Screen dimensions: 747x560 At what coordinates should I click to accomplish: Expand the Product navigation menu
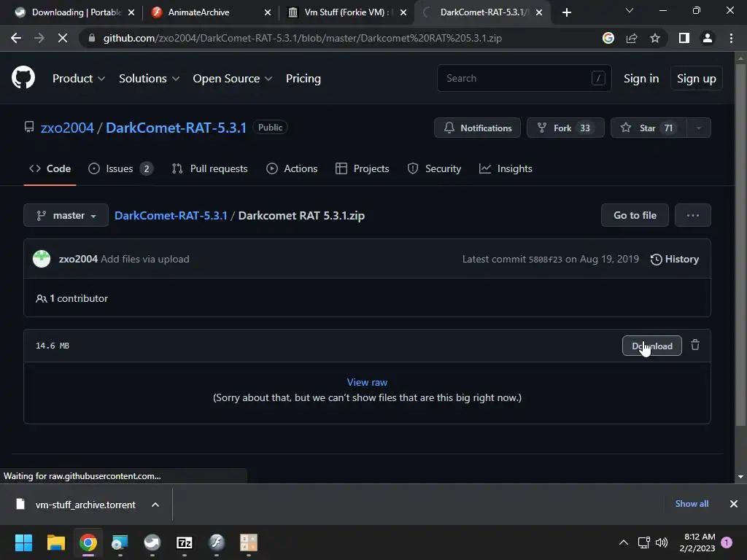click(79, 79)
